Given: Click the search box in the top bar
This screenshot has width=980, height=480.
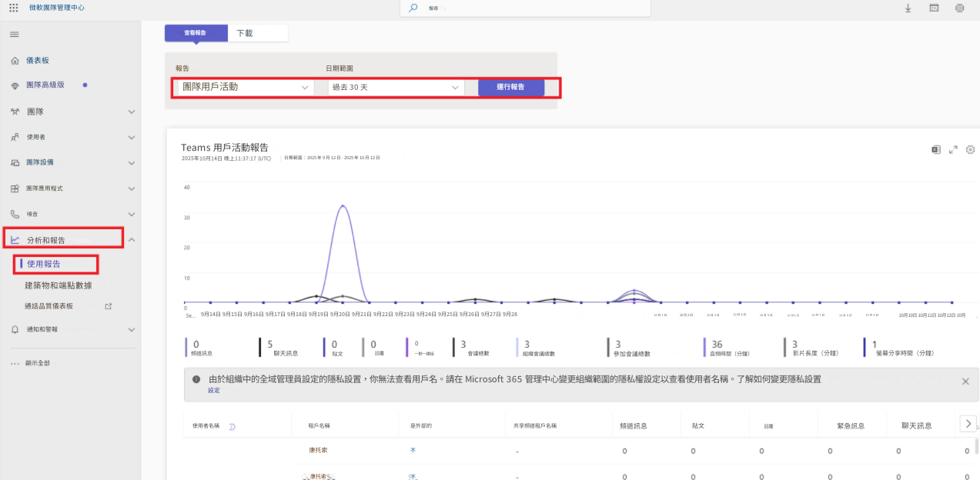Looking at the screenshot, I should point(525,8).
